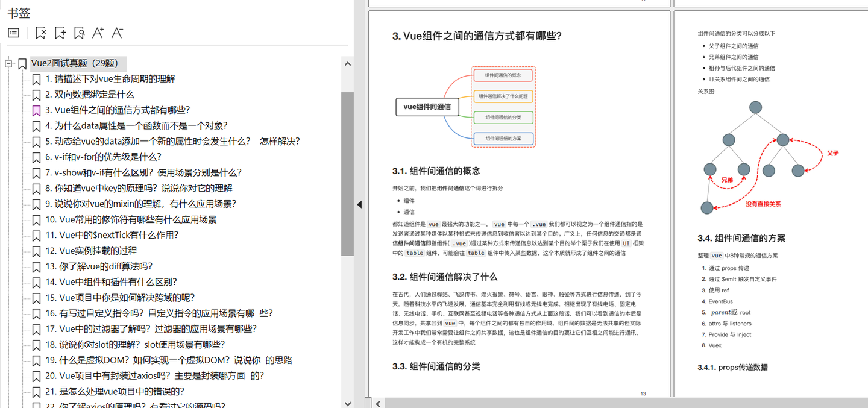The height and width of the screenshot is (408, 868).
Task: Open bookmark 16. 有写过自定义指令吗
Action: click(159, 314)
